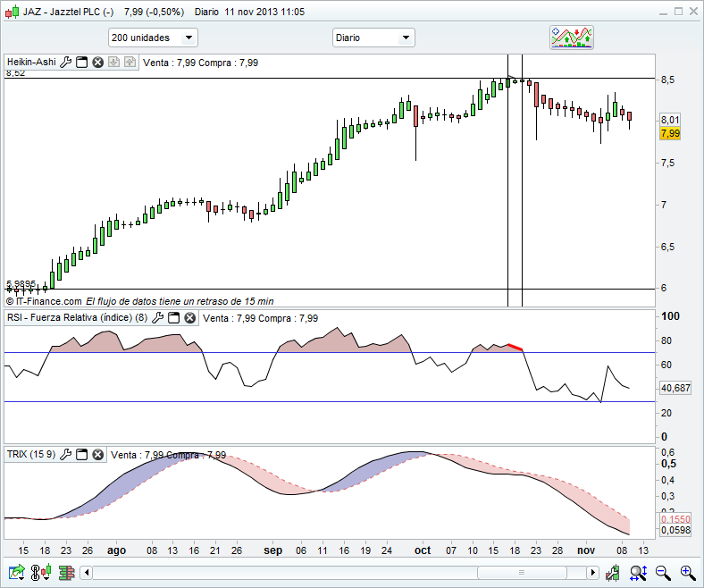Remove the RSI indicator panel
This screenshot has width=704, height=588.
pyautogui.click(x=189, y=317)
